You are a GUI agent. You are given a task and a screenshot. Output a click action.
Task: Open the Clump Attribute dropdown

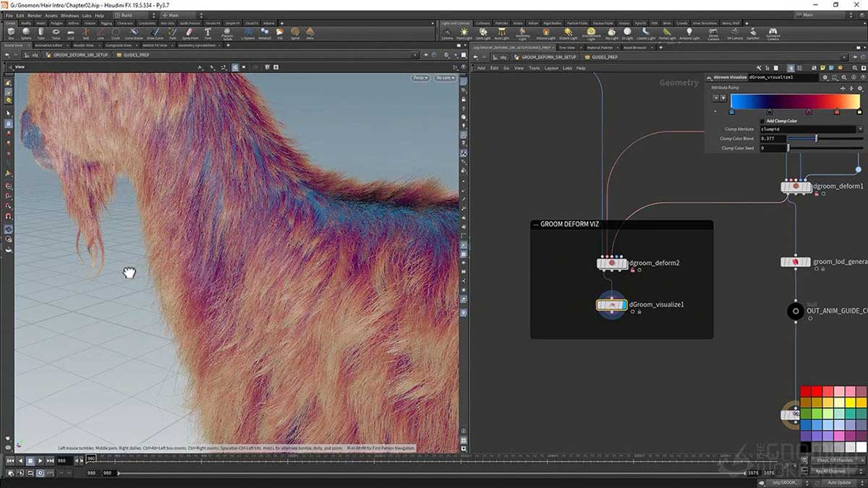[861, 129]
